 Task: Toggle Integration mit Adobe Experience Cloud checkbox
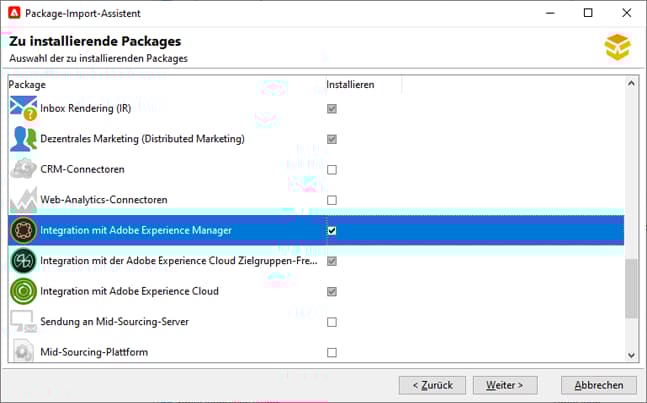pos(332,292)
